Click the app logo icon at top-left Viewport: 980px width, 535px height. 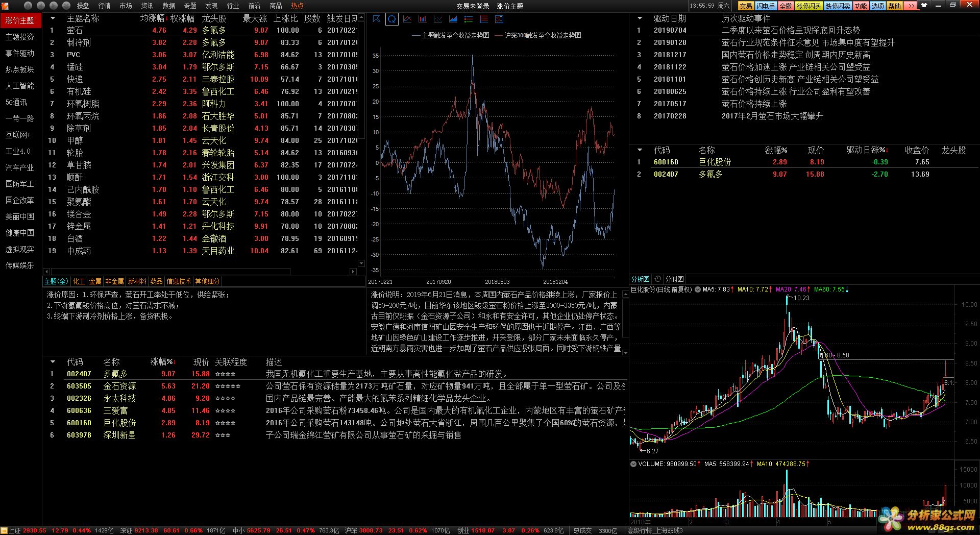5,6
